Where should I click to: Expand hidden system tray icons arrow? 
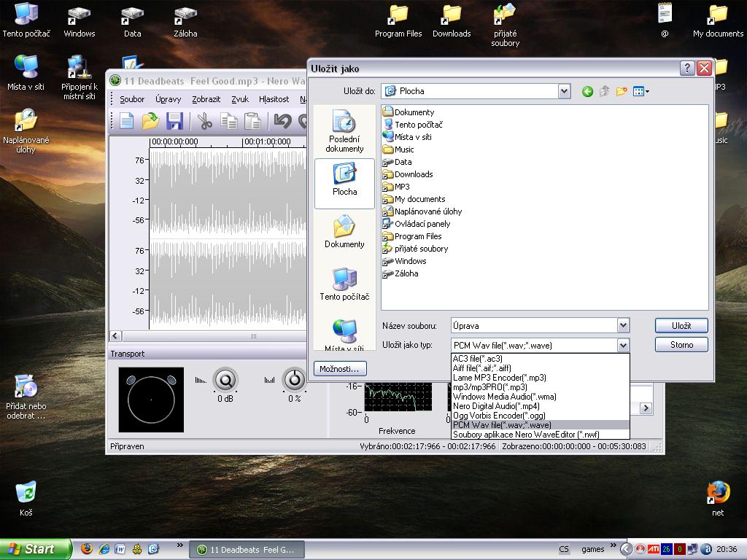626,549
